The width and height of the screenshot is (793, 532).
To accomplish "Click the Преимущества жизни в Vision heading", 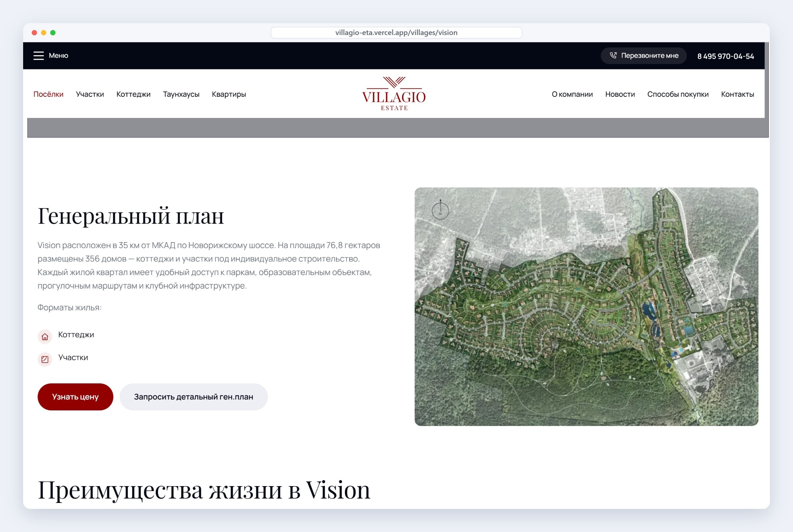I will (x=204, y=490).
